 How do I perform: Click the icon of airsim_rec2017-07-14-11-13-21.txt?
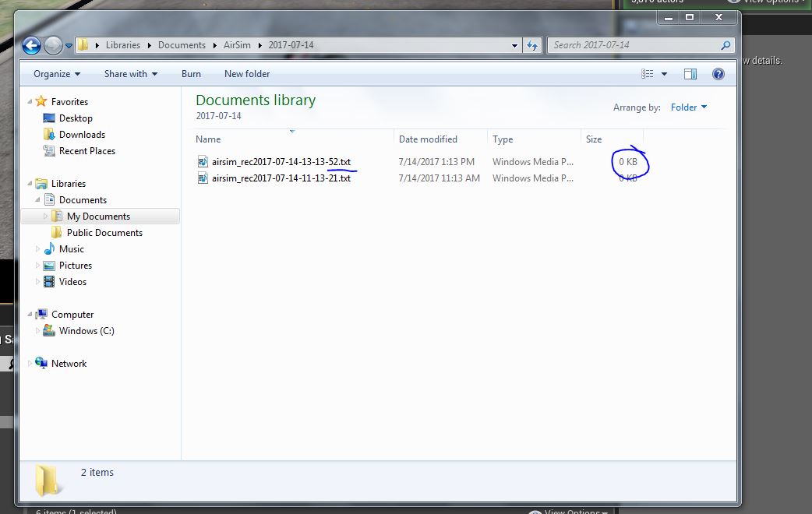coord(203,178)
